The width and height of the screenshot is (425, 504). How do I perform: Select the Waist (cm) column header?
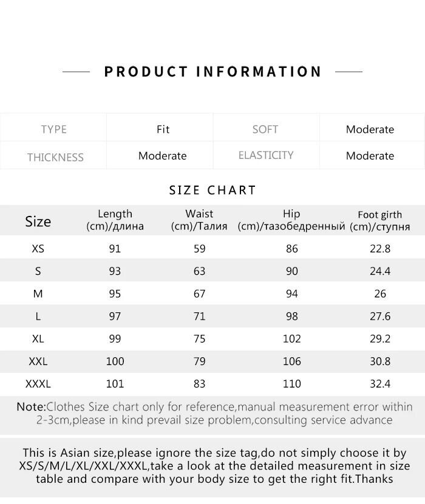[199, 220]
